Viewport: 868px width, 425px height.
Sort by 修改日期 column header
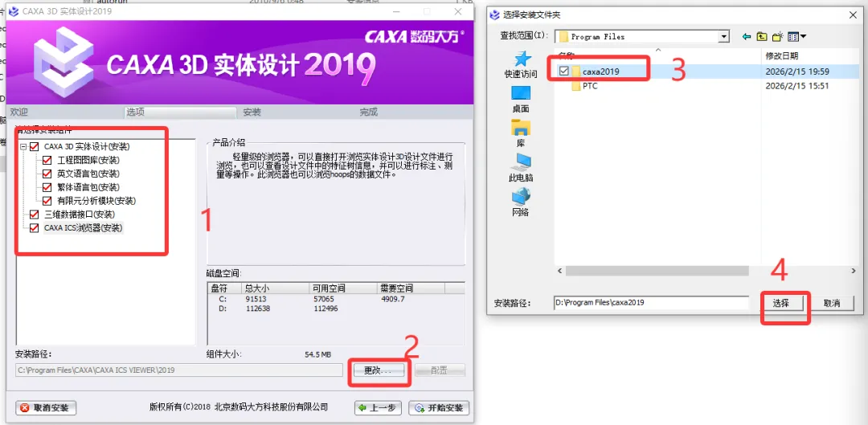(810, 55)
